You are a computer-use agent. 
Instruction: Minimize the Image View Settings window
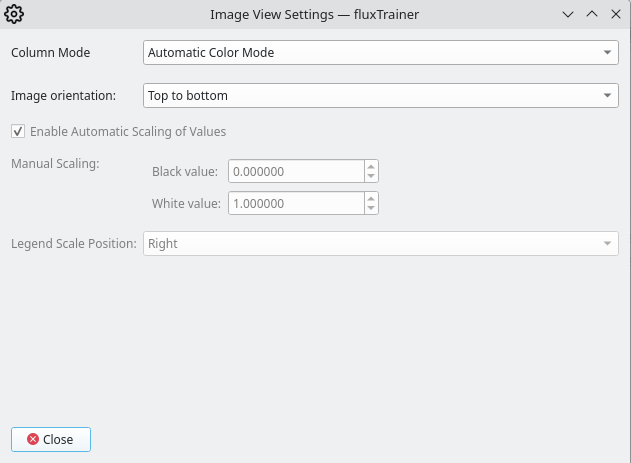tap(568, 14)
